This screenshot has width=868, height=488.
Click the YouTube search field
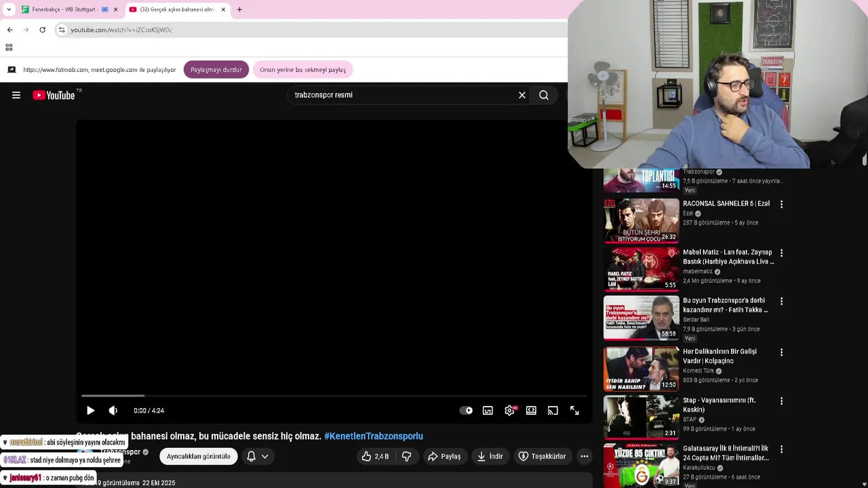tap(403, 95)
